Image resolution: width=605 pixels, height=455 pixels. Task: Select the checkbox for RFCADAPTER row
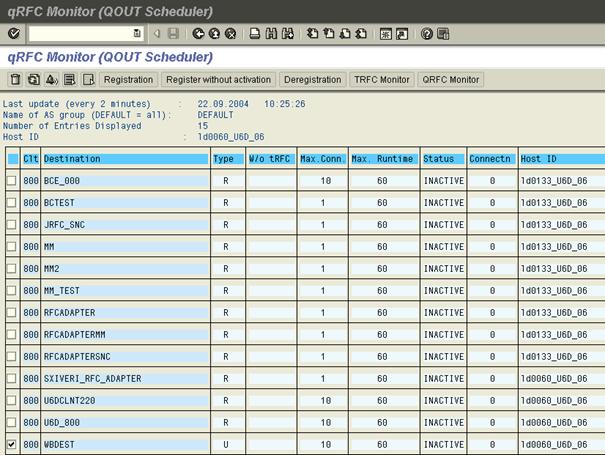point(12,311)
